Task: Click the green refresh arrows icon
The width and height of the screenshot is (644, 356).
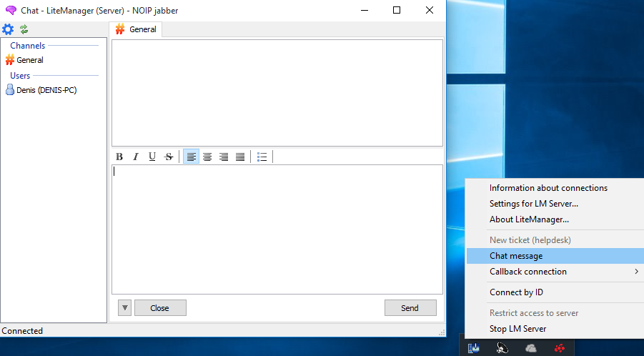Action: pyautogui.click(x=24, y=29)
